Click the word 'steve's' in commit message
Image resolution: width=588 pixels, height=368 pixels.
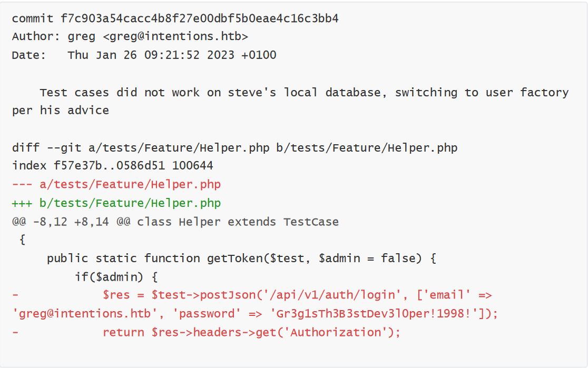(x=252, y=92)
